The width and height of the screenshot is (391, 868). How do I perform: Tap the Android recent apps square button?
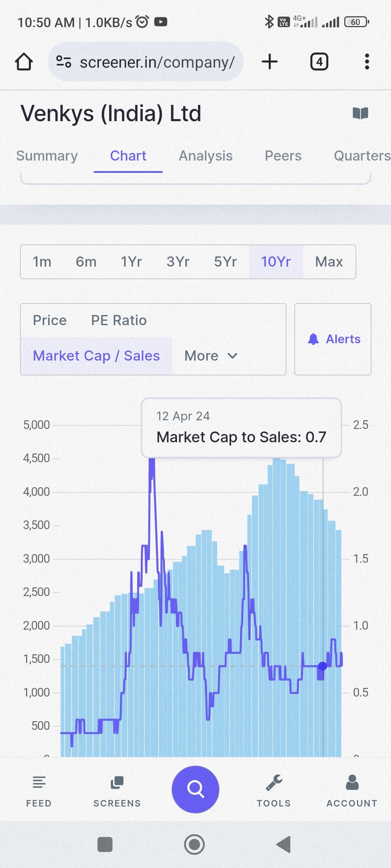tap(105, 845)
